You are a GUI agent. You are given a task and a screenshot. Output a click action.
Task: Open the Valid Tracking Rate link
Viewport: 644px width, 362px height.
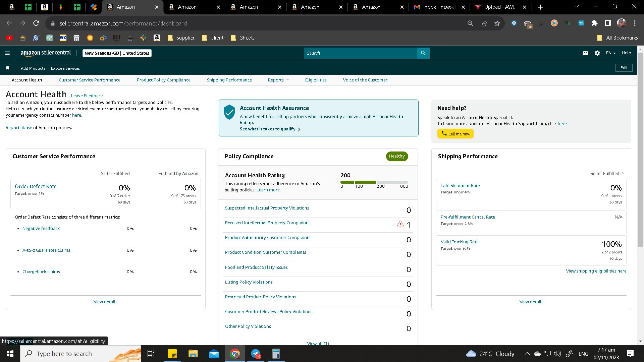click(460, 242)
